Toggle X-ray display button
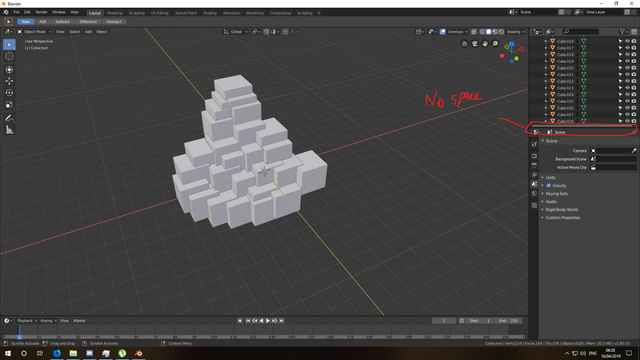 [474, 32]
